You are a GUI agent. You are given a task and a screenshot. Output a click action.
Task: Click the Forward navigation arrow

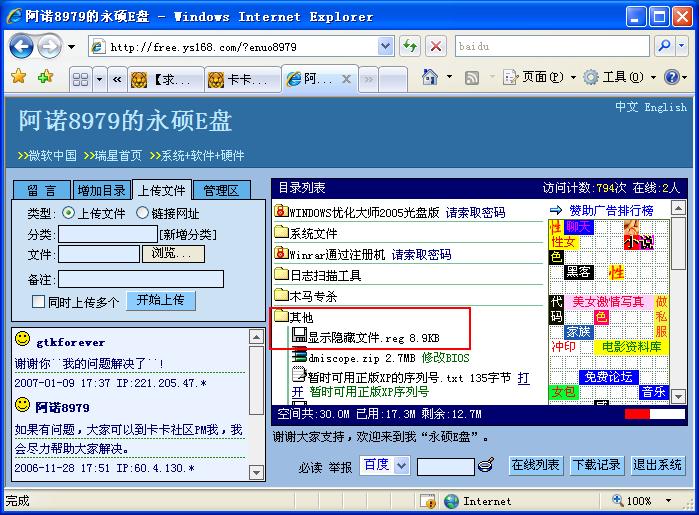click(x=49, y=46)
